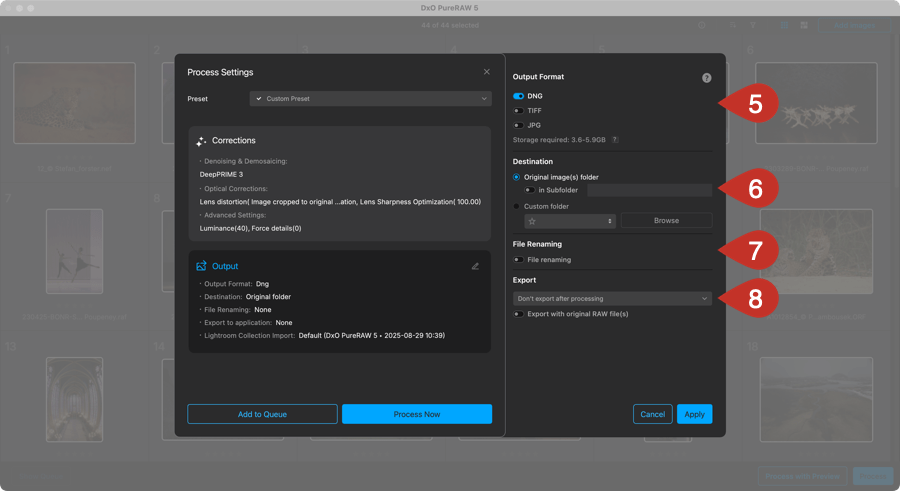Click the DeepPRIME 3 value text
900x491 pixels.
point(222,175)
